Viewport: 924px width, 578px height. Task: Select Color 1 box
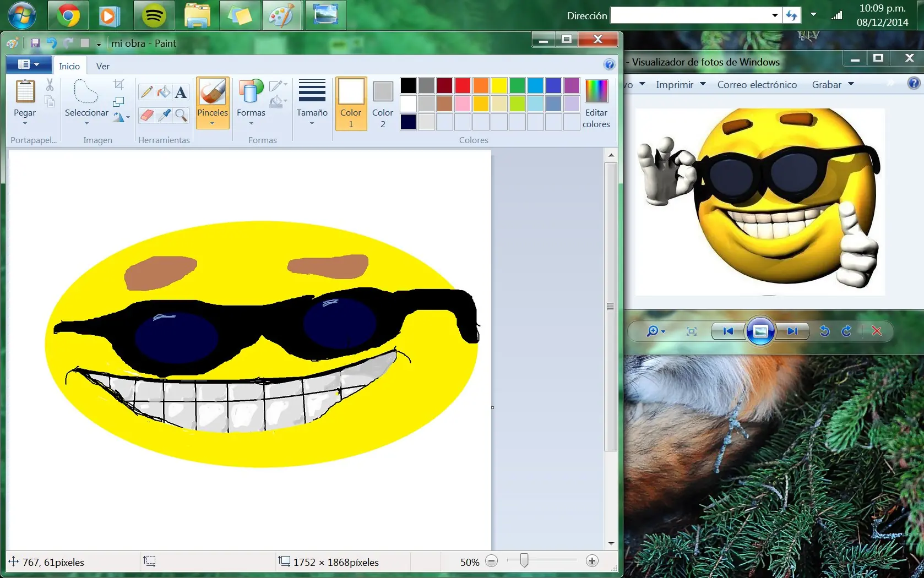(351, 103)
